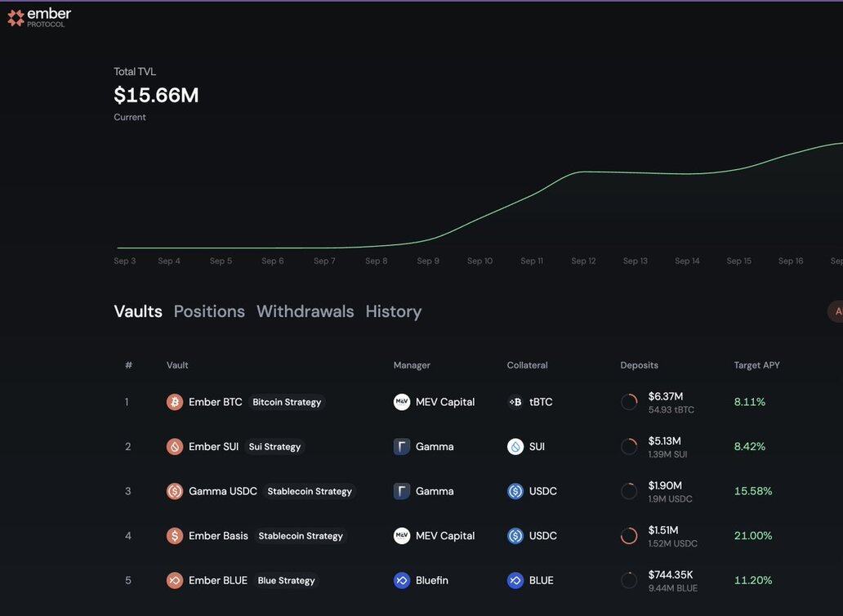
Task: Click the $744.35K deposit amount
Action: pyautogui.click(x=671, y=575)
